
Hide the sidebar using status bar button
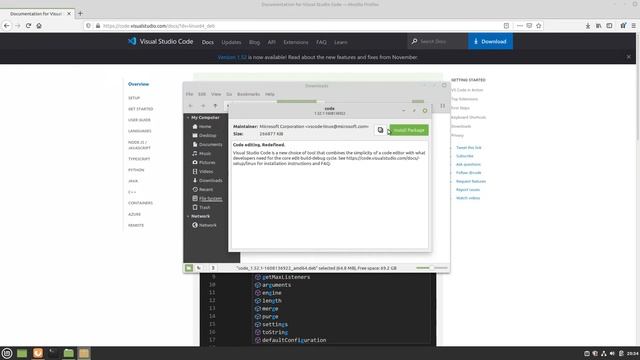pyautogui.click(x=213, y=268)
